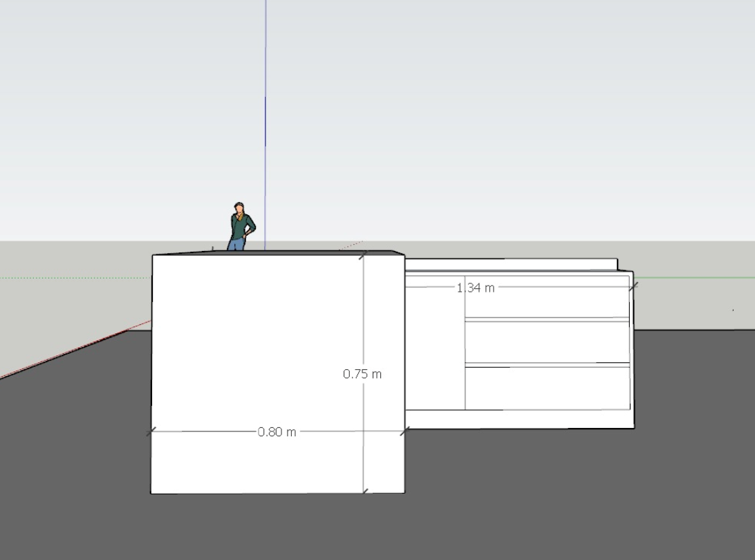Select the 0.75 m dimension label

[x=362, y=374]
